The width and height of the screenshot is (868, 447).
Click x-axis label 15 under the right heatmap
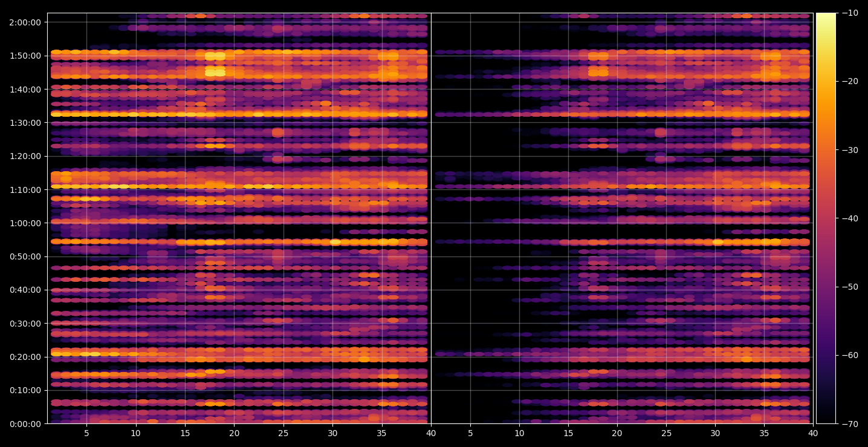click(x=568, y=433)
